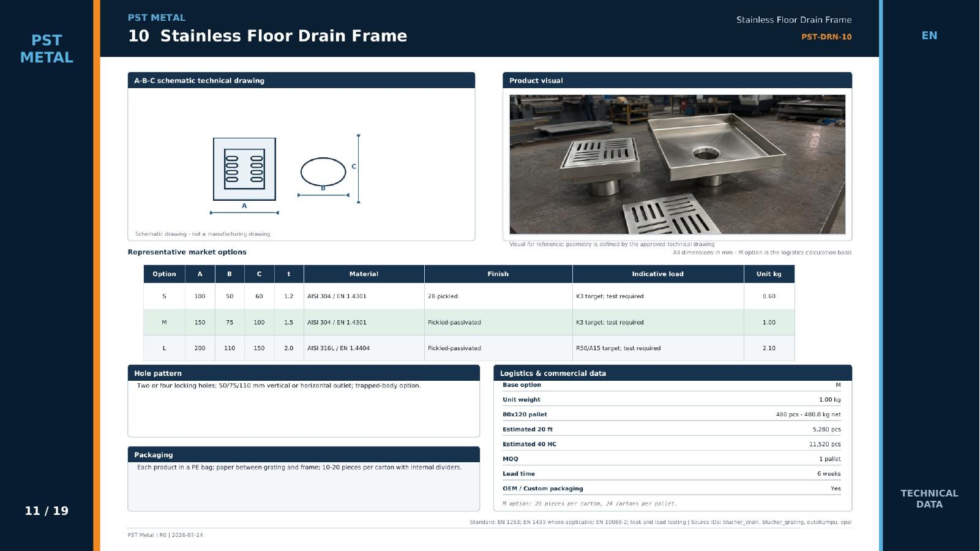Click the 6 weeks lead time value
The height and width of the screenshot is (551, 980).
click(829, 474)
